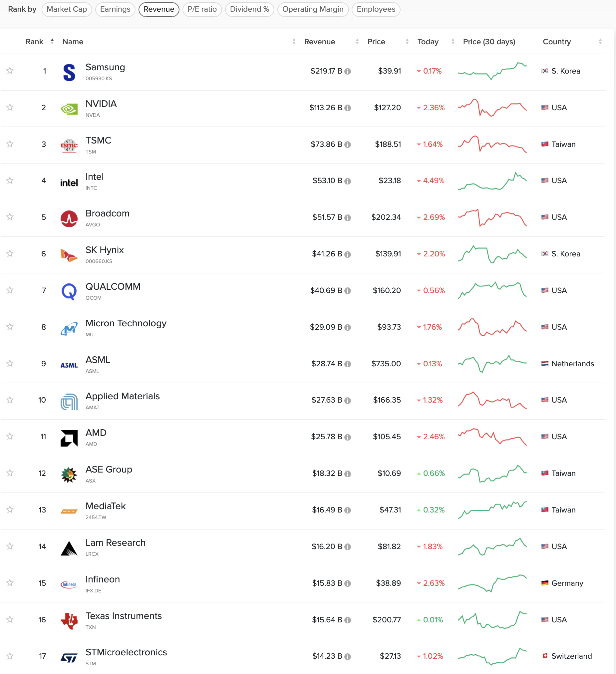Click ASE Group's 0.66% change
Screen dimensions: 616x674
pyautogui.click(x=431, y=474)
